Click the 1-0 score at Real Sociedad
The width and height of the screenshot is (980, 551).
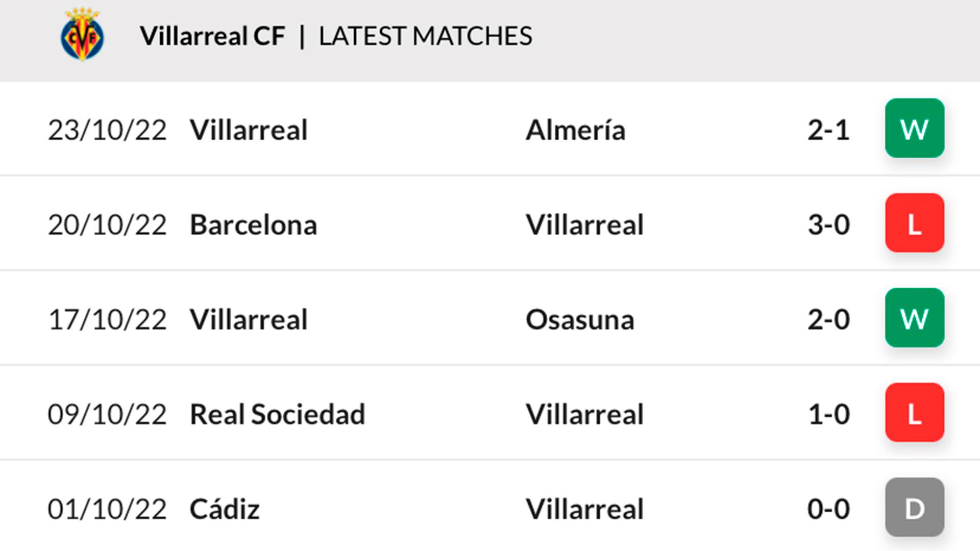828,414
